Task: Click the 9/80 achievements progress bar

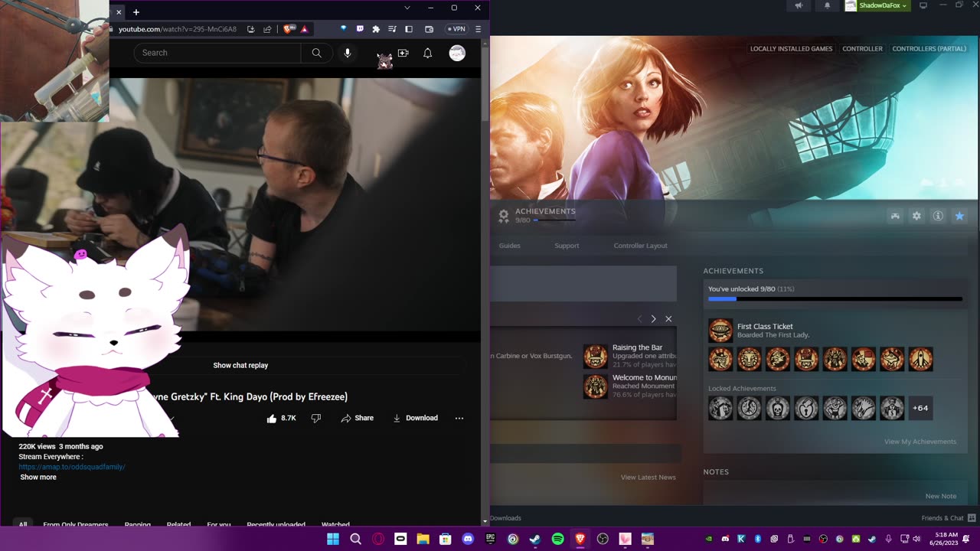Action: pos(835,299)
